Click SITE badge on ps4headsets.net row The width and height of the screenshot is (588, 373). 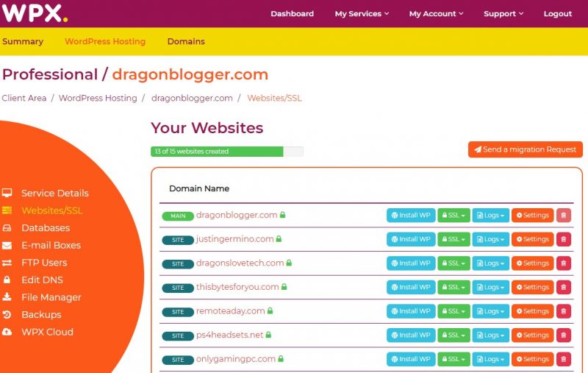(x=178, y=336)
